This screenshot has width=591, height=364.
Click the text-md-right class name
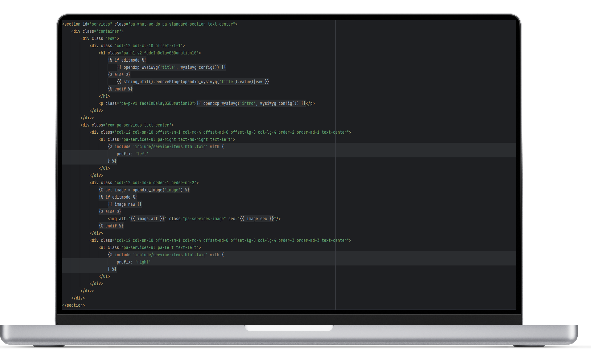pyautogui.click(x=193, y=139)
